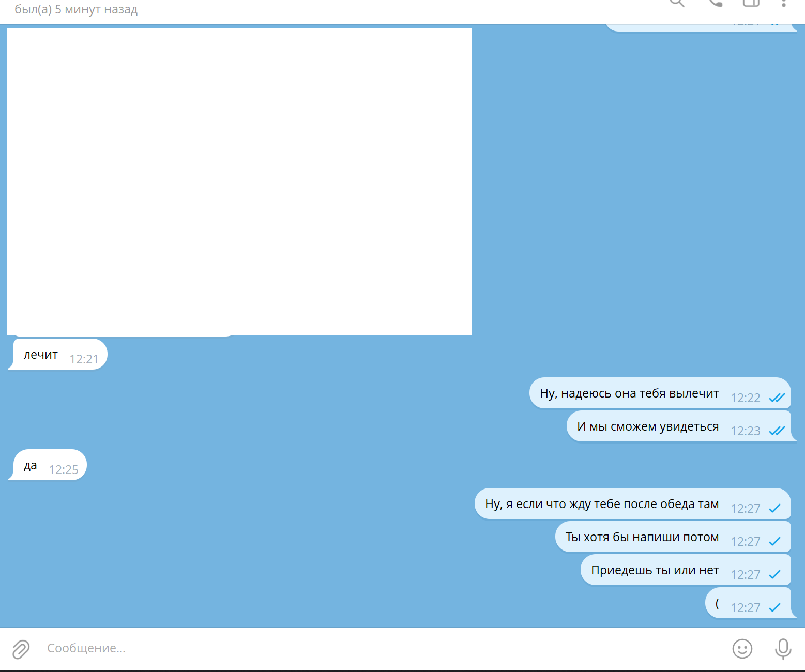
Task: Click the Сообщение message input field
Action: tap(362, 648)
